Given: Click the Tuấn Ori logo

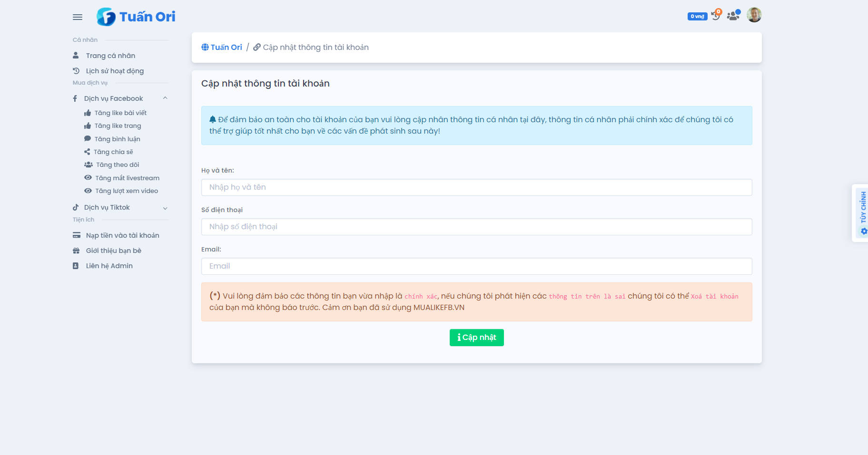Looking at the screenshot, I should [136, 17].
